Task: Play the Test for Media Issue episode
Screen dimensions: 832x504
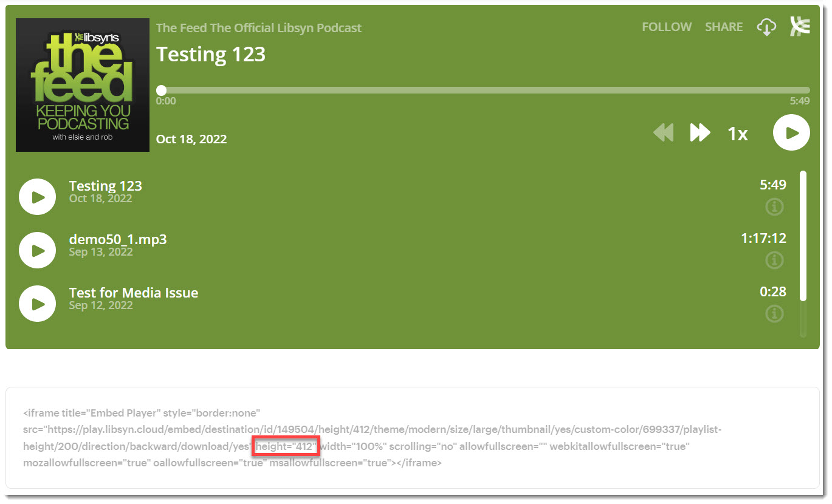Action: [x=38, y=304]
